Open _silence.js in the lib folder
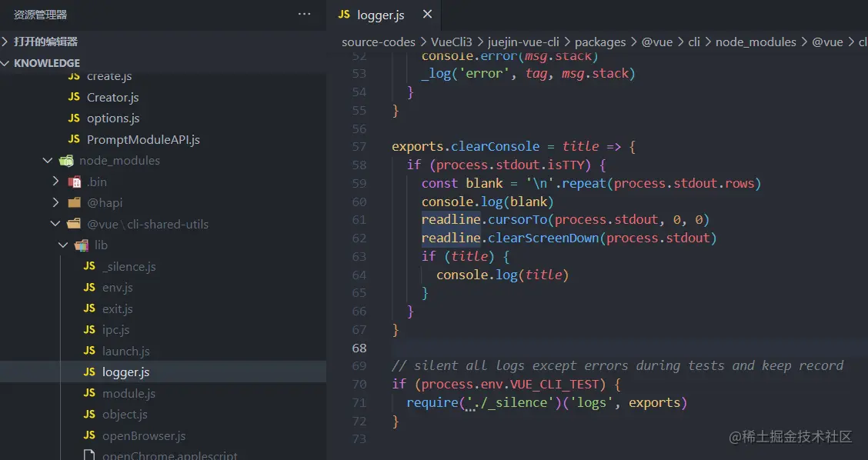 pyautogui.click(x=129, y=266)
